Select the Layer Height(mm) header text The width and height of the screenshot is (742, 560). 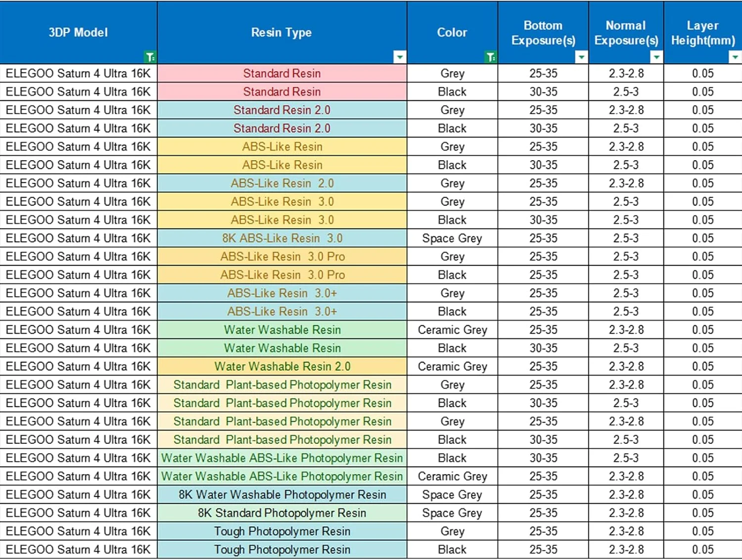(x=702, y=33)
